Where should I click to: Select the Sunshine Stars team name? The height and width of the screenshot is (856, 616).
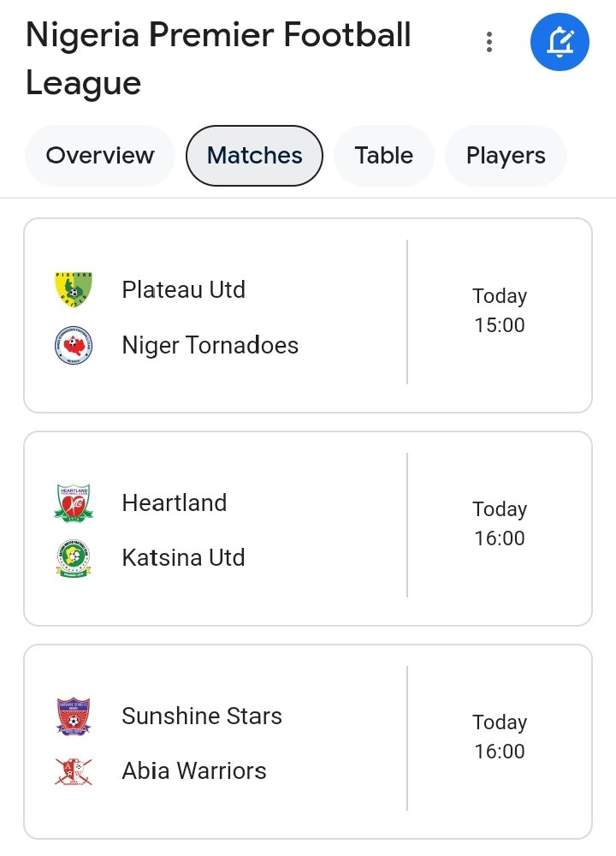pyautogui.click(x=202, y=716)
